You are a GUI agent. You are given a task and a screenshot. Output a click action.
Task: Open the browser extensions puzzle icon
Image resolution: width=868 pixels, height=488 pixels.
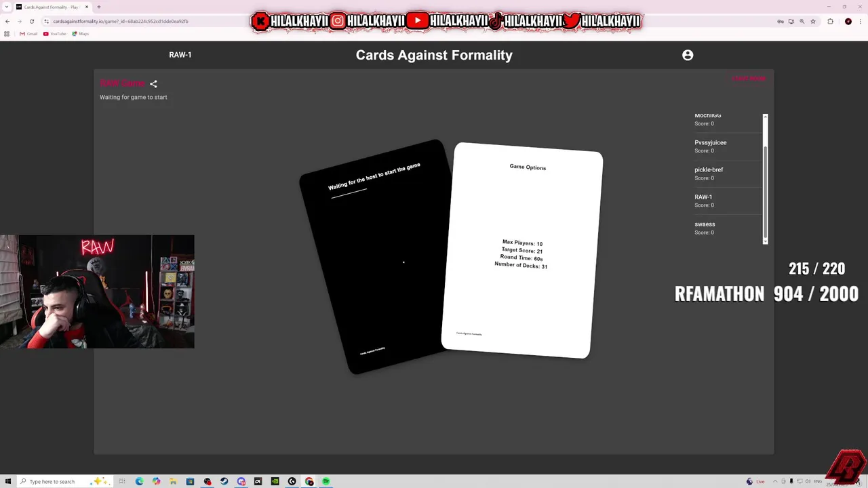[x=830, y=21]
